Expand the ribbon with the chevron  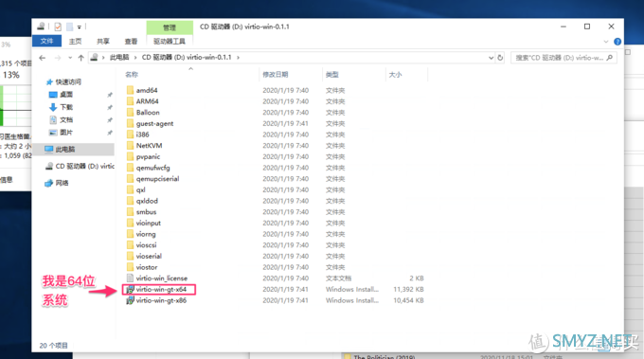[x=606, y=42]
